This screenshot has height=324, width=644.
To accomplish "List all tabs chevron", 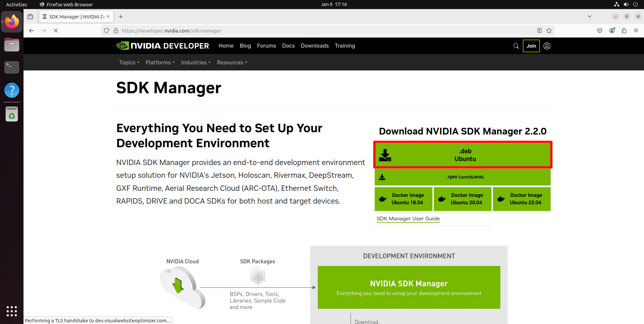I will click(590, 16).
